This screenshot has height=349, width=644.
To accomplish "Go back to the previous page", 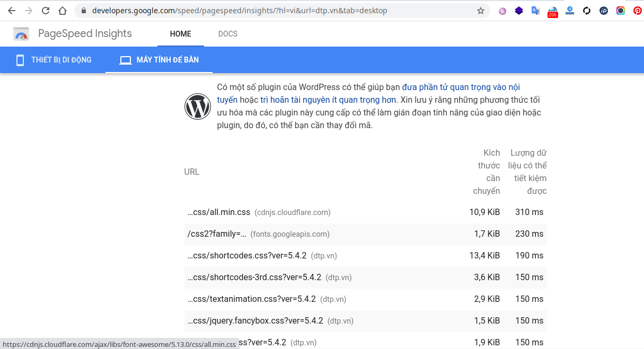I will coord(11,11).
